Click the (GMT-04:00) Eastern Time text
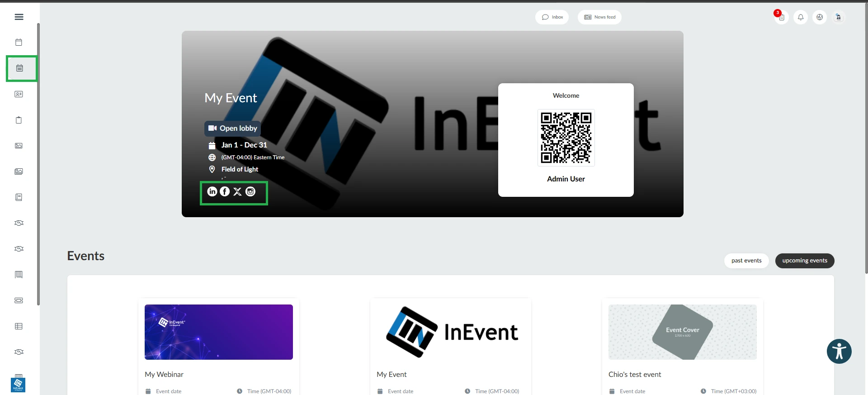Screen dimensions: 868x395 pyautogui.click(x=253, y=157)
